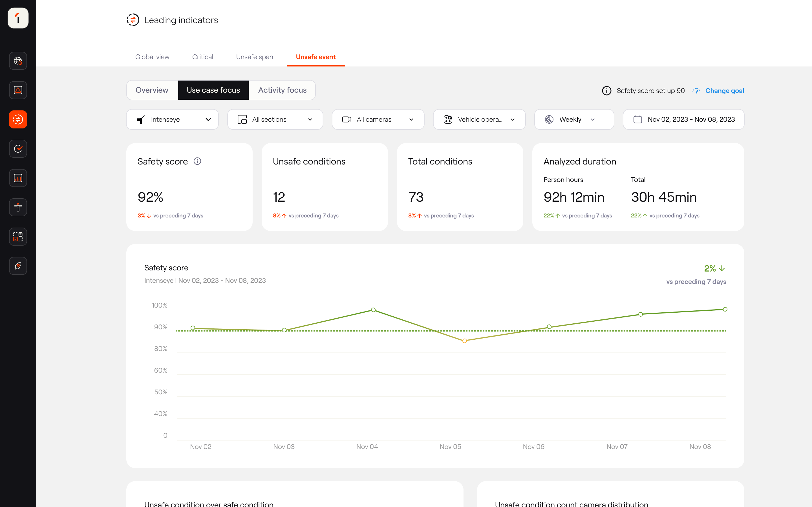Screen dimensions: 812x507
Task: Click the Nov 05 data point on the chart
Action: (x=464, y=341)
